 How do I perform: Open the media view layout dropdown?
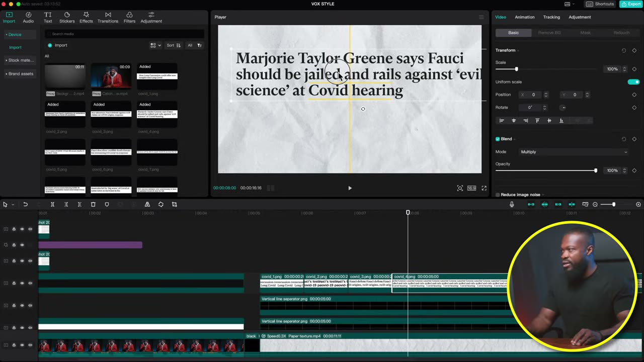[155, 45]
